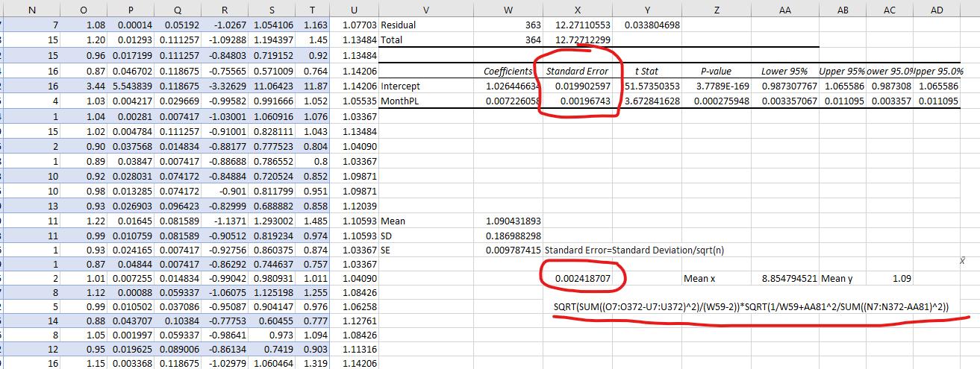
Task: Click the 'Coefficients' header cell
Action: pyautogui.click(x=508, y=71)
